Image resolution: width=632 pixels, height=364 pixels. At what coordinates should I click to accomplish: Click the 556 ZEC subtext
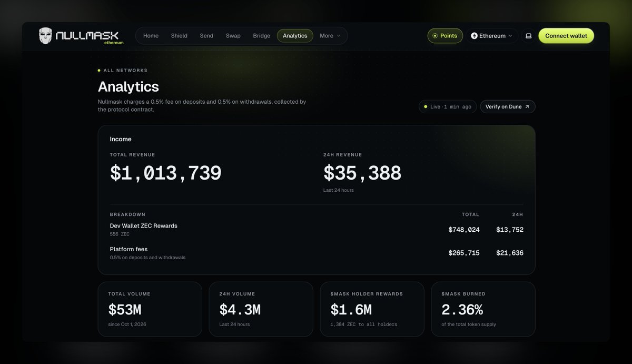click(120, 234)
